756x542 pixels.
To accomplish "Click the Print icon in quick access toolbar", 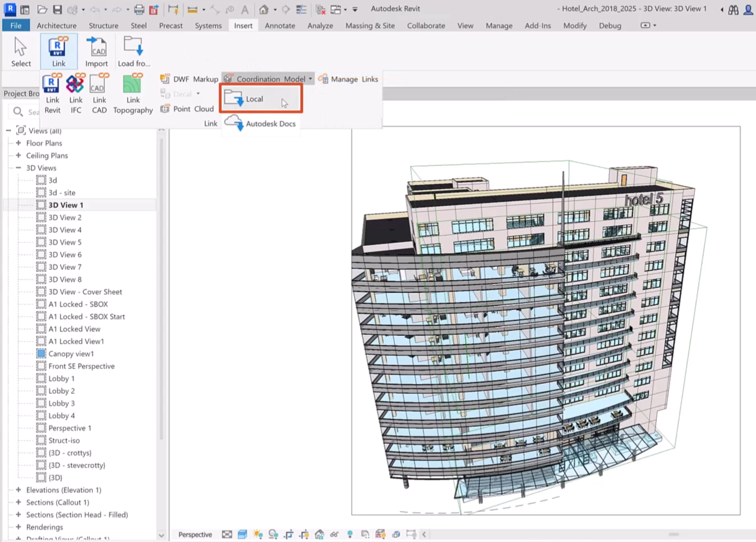I will [139, 9].
